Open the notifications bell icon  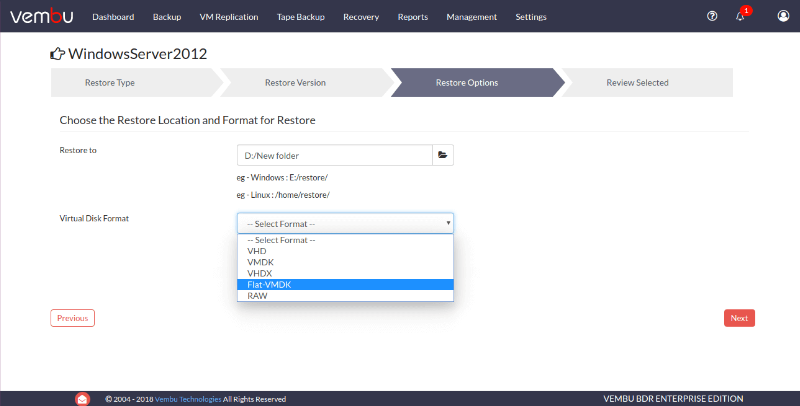pyautogui.click(x=740, y=17)
